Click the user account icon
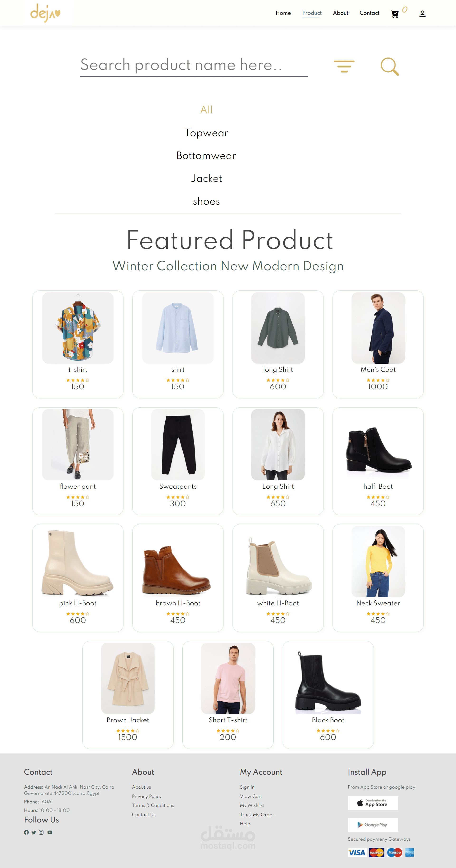 point(422,14)
